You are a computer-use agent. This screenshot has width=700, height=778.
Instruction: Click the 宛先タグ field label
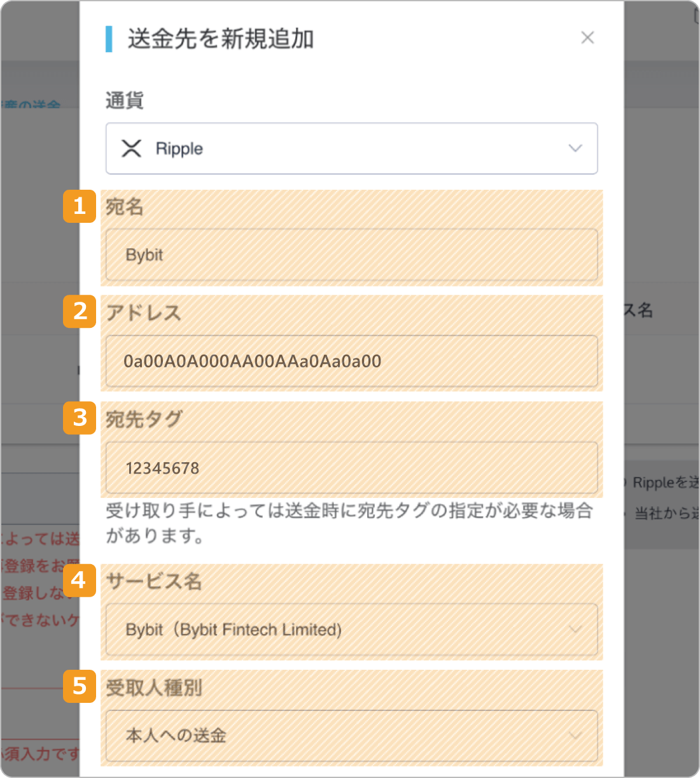tap(144, 420)
